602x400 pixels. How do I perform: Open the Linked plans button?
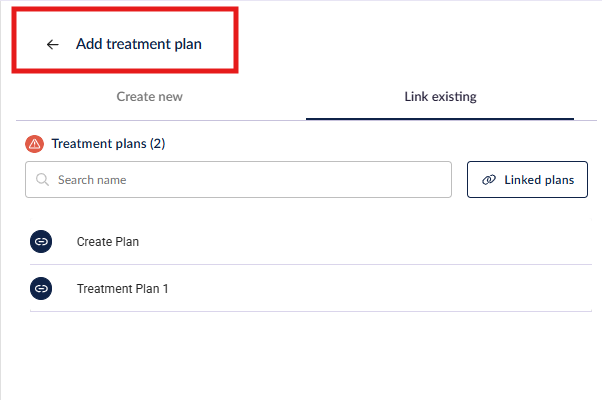click(x=527, y=180)
